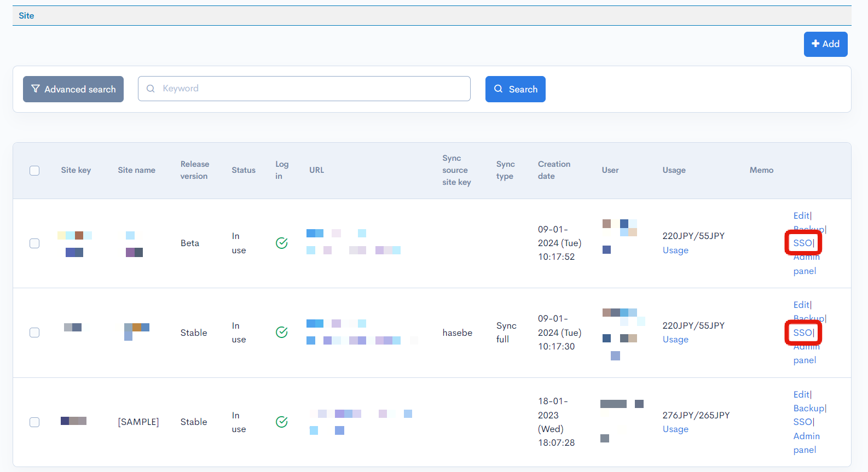Click the Site name column header
Image resolution: width=868 pixels, height=472 pixels.
[x=136, y=170]
